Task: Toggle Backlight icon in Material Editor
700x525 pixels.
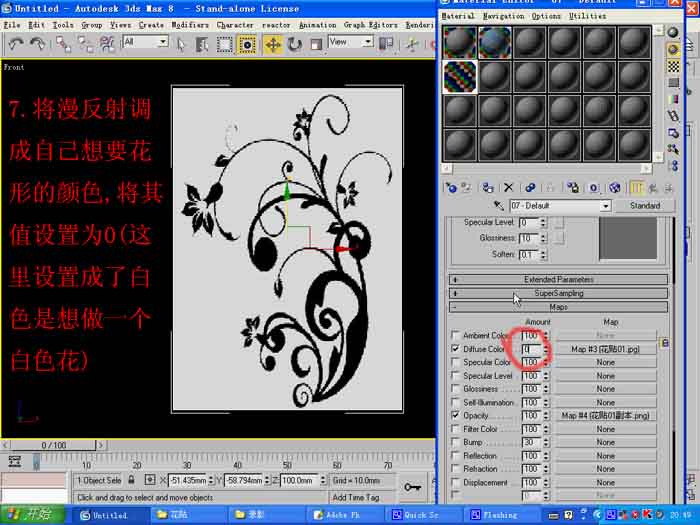Action: pos(673,50)
